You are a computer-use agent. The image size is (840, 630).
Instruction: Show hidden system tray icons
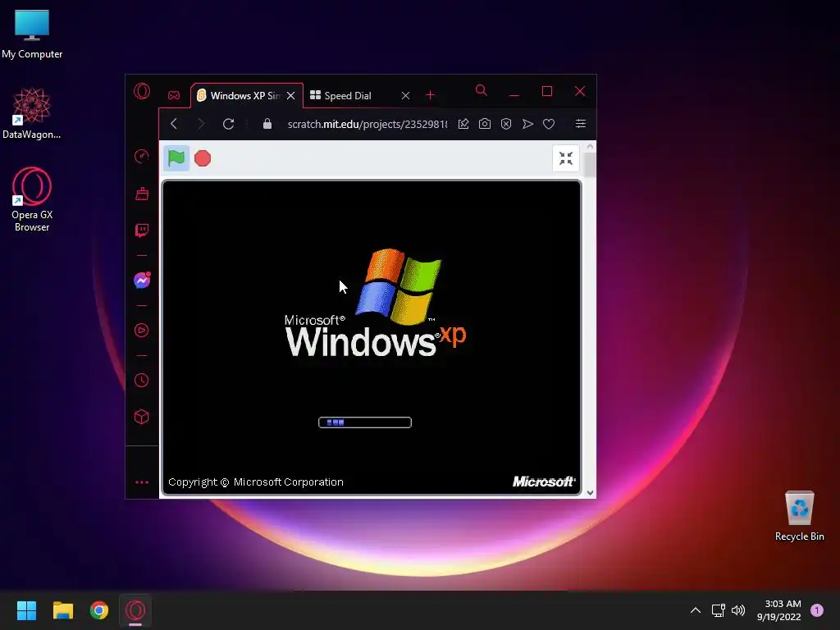[696, 610]
